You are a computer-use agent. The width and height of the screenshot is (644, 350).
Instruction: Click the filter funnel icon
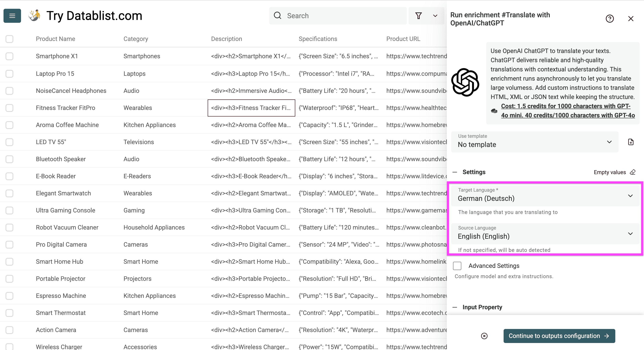[x=419, y=16]
